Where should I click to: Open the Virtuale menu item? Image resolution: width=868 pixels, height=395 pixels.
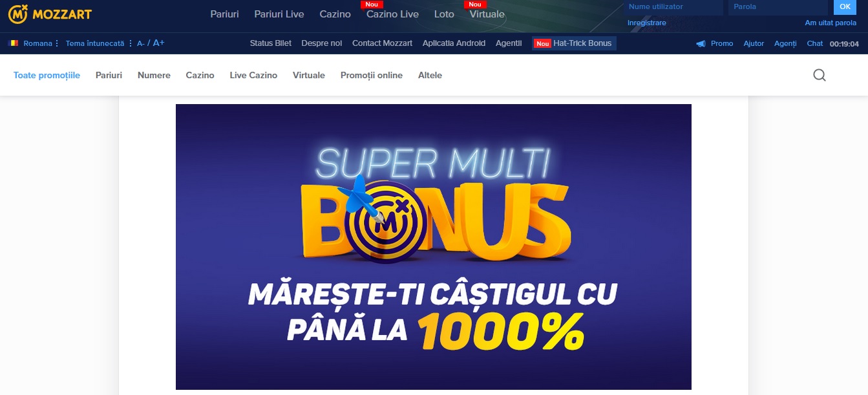pyautogui.click(x=487, y=14)
